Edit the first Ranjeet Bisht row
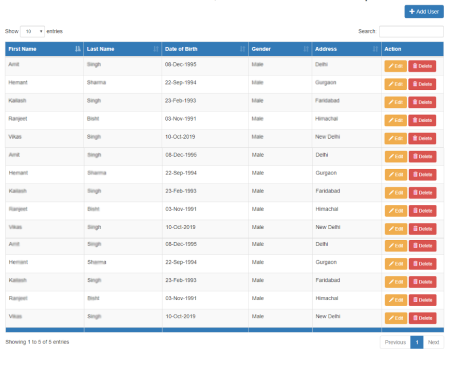The image size is (450, 383). tap(396, 120)
